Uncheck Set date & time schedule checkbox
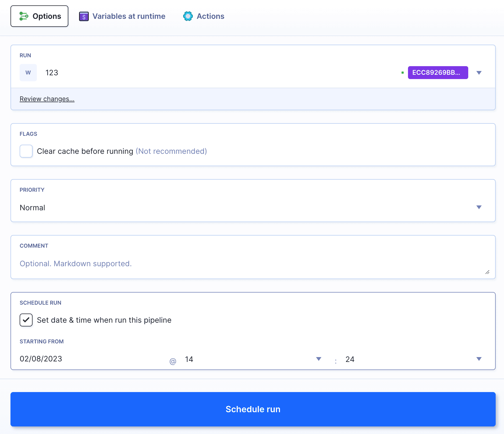The image size is (504, 434). coord(26,320)
